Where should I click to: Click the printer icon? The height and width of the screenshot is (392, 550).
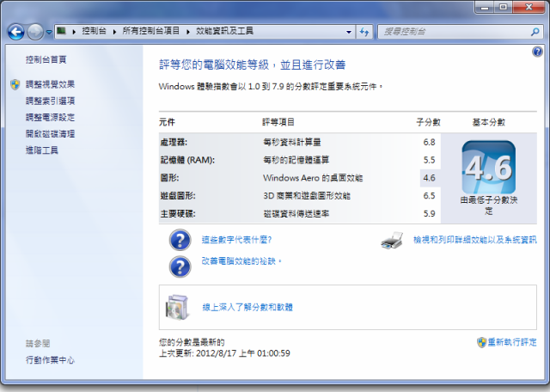392,241
